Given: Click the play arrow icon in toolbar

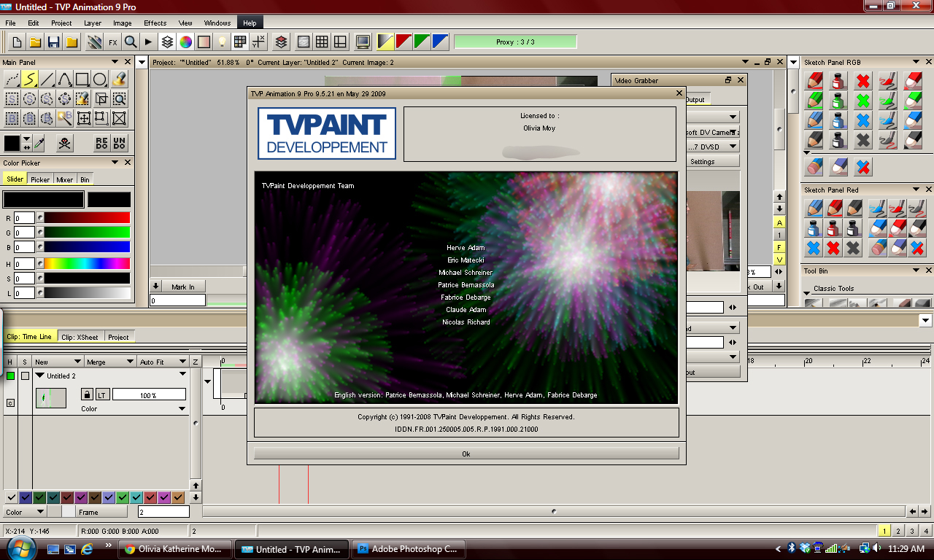Looking at the screenshot, I should pyautogui.click(x=149, y=42).
